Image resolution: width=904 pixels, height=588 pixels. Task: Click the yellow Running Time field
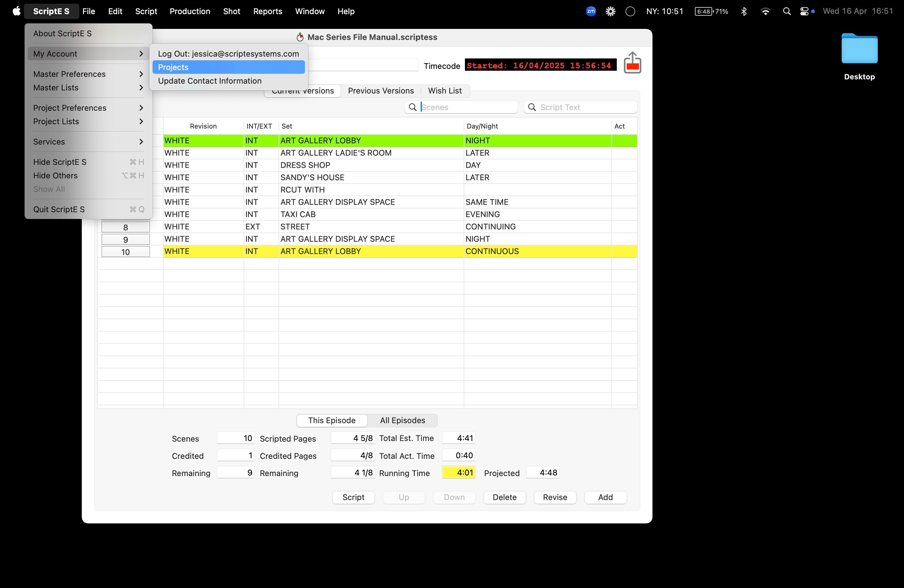(458, 473)
